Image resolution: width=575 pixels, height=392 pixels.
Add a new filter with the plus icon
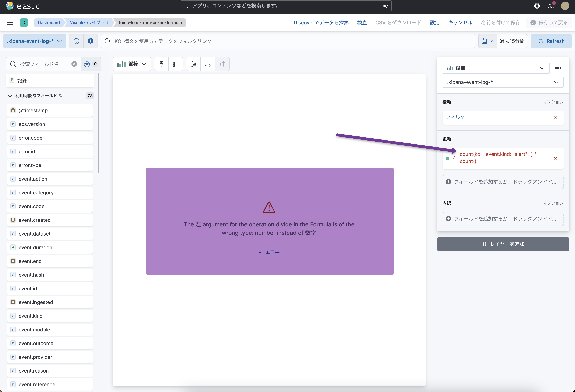point(91,41)
